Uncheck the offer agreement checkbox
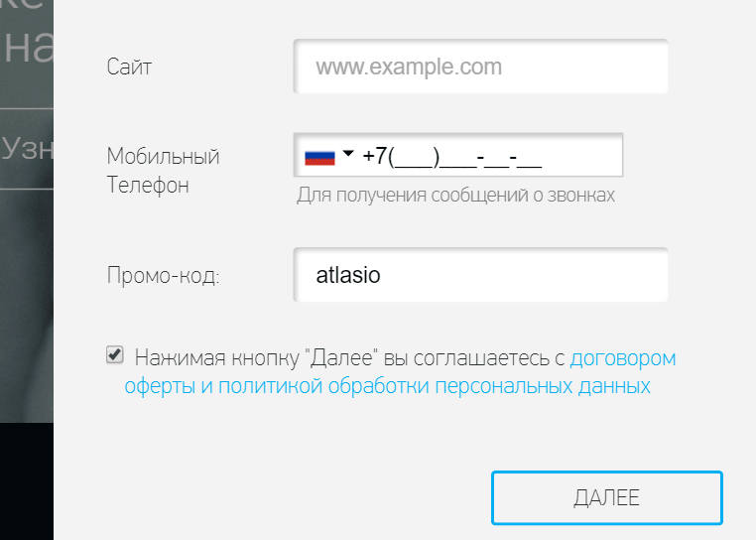 coord(115,355)
